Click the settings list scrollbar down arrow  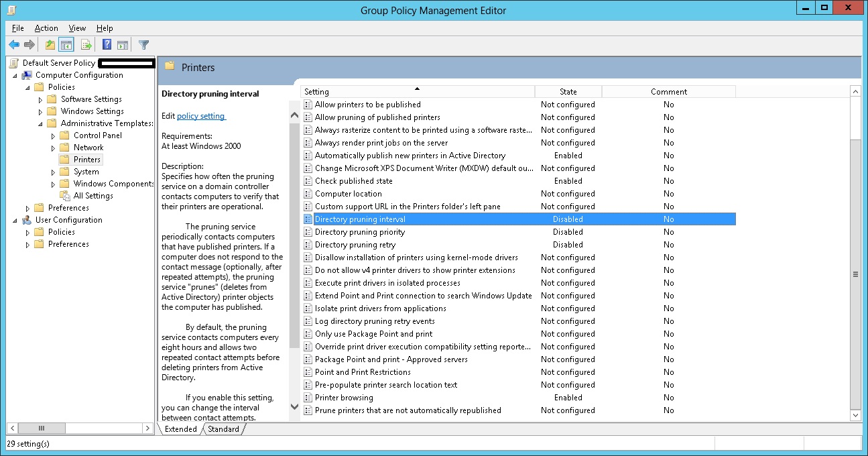(857, 414)
